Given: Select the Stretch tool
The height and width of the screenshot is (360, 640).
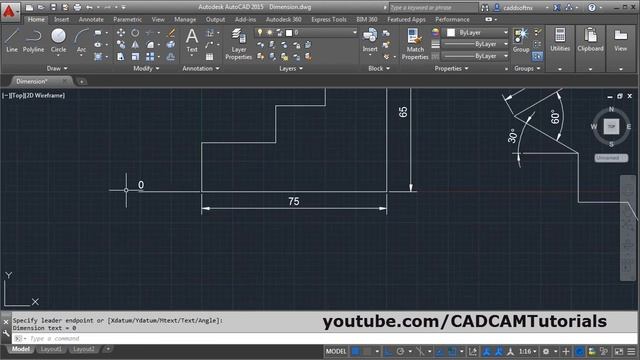Looking at the screenshot, I should [121, 56].
